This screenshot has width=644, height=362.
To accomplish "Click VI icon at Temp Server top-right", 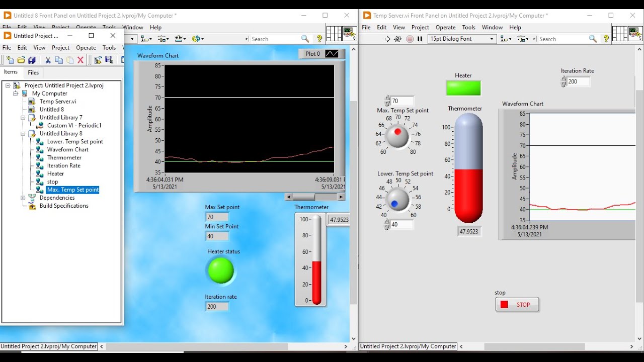I will point(635,33).
